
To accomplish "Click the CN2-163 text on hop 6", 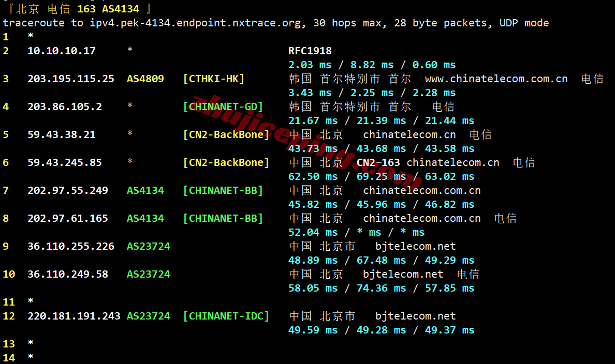I will pyautogui.click(x=378, y=162).
